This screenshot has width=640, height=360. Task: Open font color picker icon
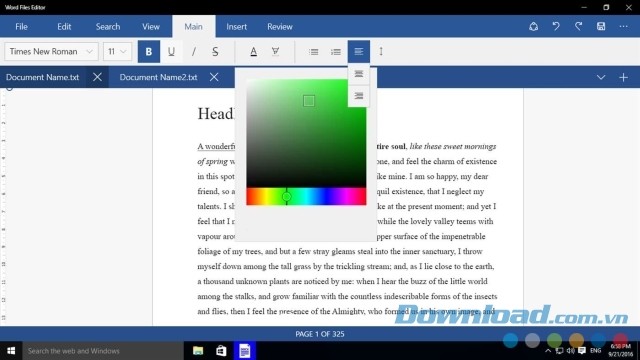tap(253, 51)
